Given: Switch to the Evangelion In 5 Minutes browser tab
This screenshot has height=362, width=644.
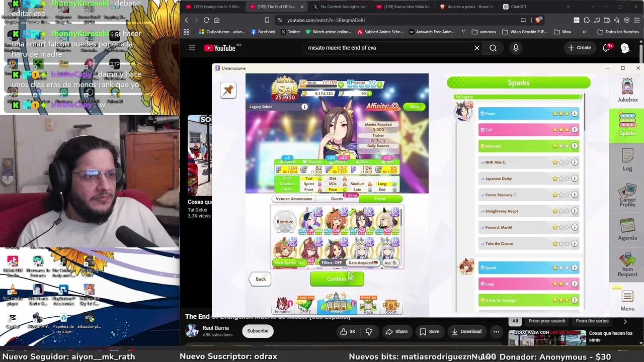Looking at the screenshot, I should pyautogui.click(x=213, y=7).
